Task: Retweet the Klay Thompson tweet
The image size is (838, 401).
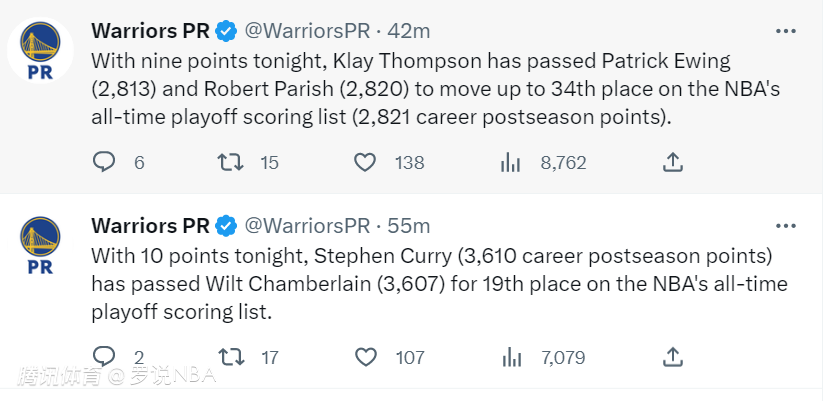Action: 230,162
